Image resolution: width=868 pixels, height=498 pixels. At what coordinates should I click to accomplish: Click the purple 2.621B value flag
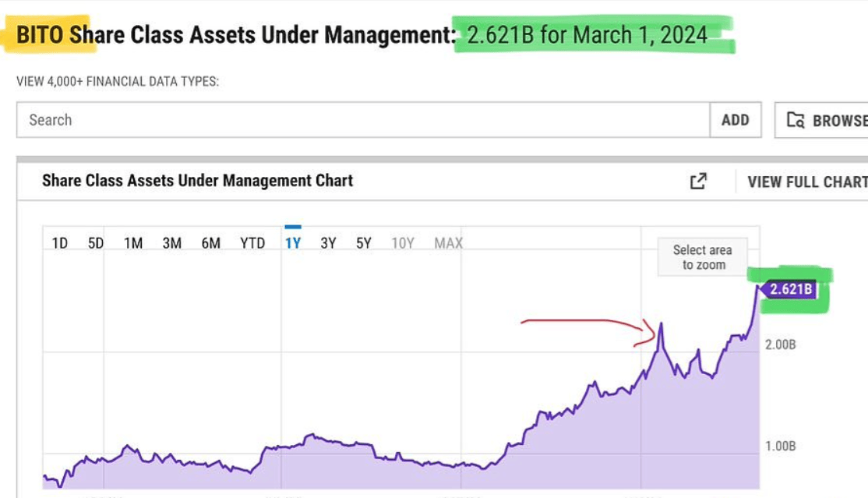click(x=790, y=289)
